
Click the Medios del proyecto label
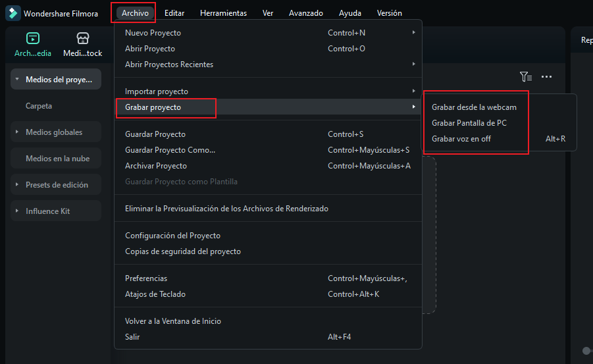[59, 80]
